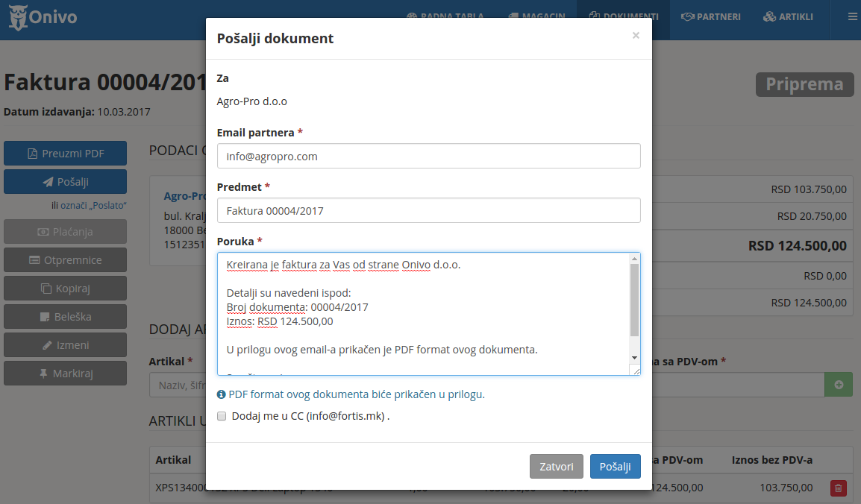Click into the Predmet subject field

pyautogui.click(x=428, y=211)
